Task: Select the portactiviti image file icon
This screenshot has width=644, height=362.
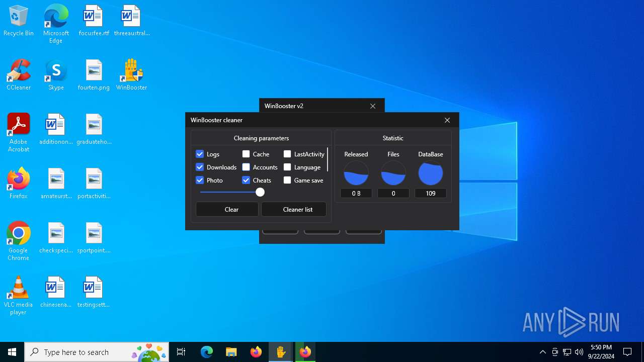Action: 94,184
